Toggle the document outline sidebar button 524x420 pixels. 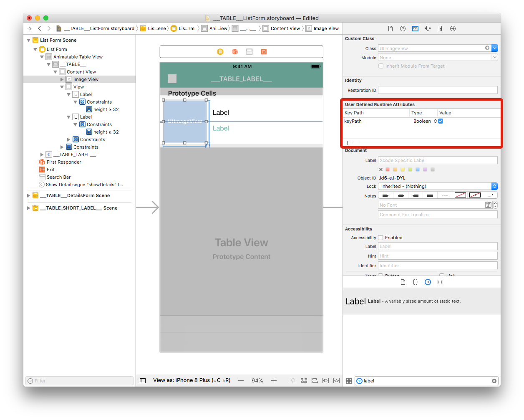click(143, 381)
